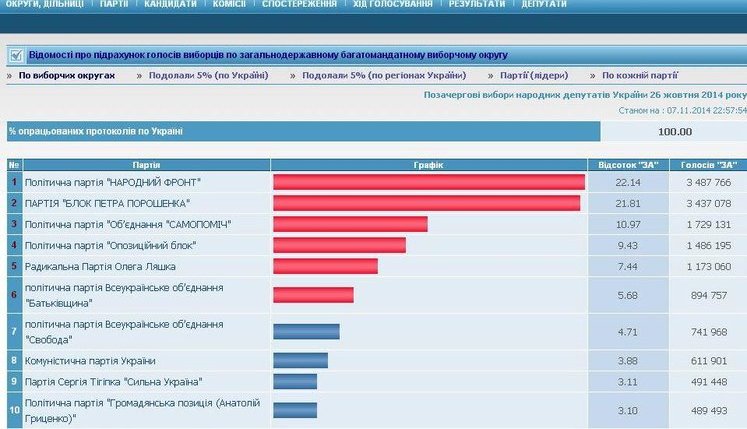
Task: Click the Голосів "ЗА" column header
Action: (x=708, y=165)
